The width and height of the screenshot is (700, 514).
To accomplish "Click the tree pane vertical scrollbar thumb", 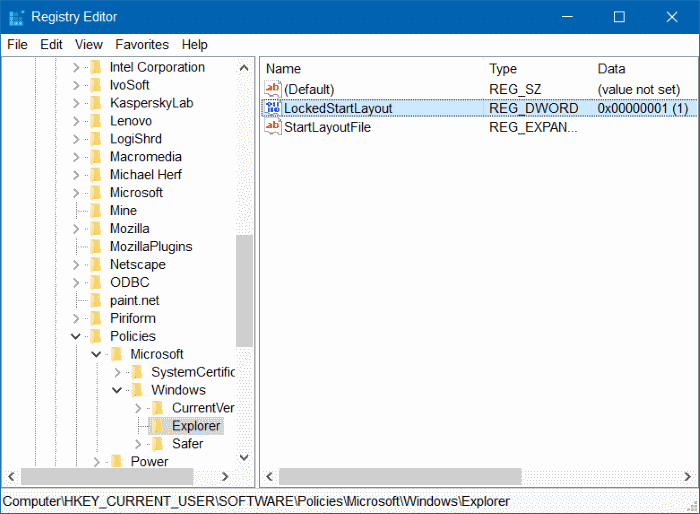I will coord(244,291).
